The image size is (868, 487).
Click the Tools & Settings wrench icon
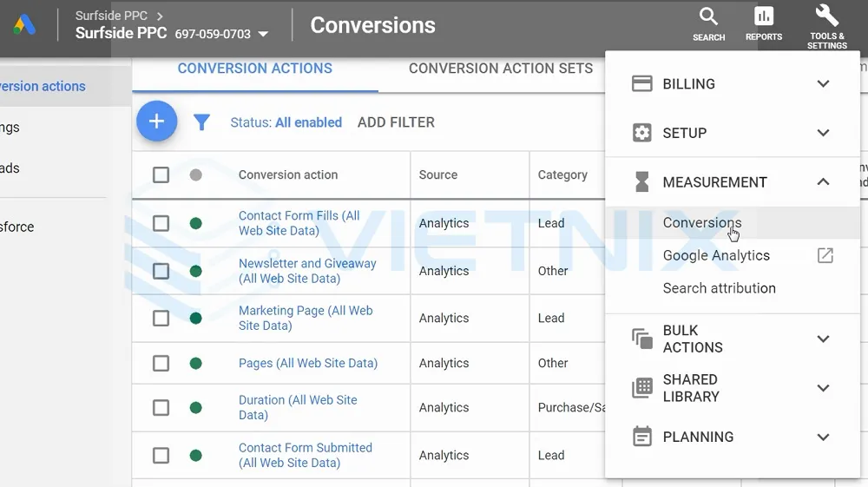(x=826, y=16)
